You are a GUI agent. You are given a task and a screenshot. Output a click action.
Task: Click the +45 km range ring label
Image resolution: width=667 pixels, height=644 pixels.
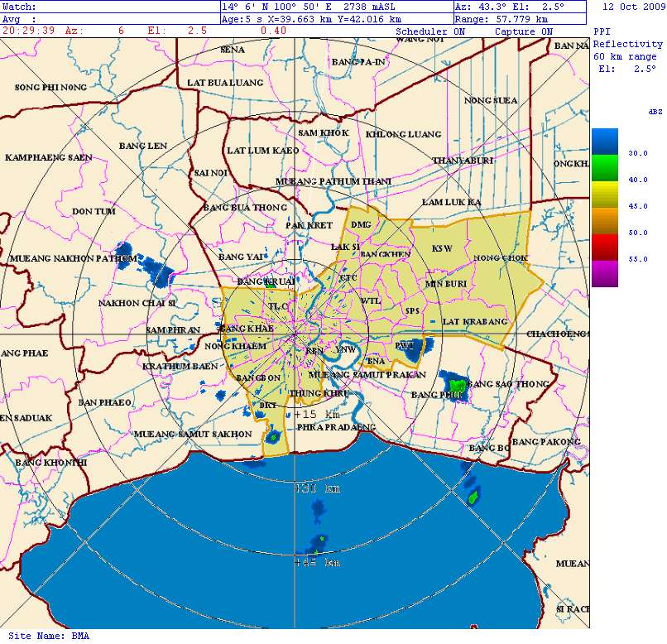point(318,563)
